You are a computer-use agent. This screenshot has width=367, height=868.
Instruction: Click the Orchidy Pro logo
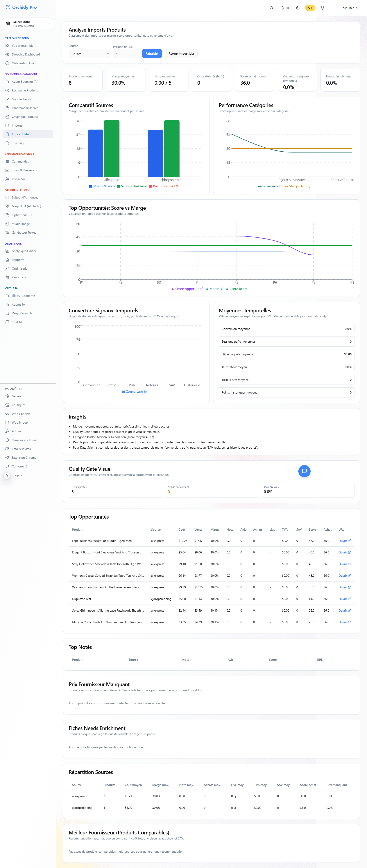(x=21, y=7)
